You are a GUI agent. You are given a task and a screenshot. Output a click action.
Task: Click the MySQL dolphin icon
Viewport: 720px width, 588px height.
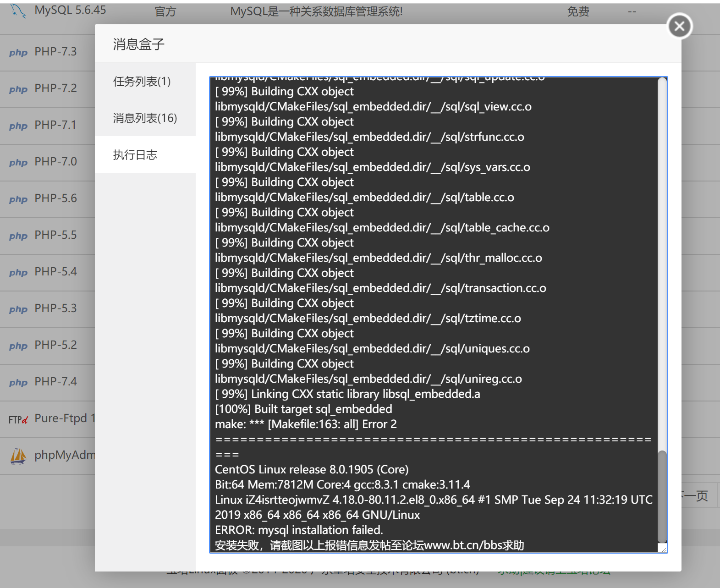18,11
